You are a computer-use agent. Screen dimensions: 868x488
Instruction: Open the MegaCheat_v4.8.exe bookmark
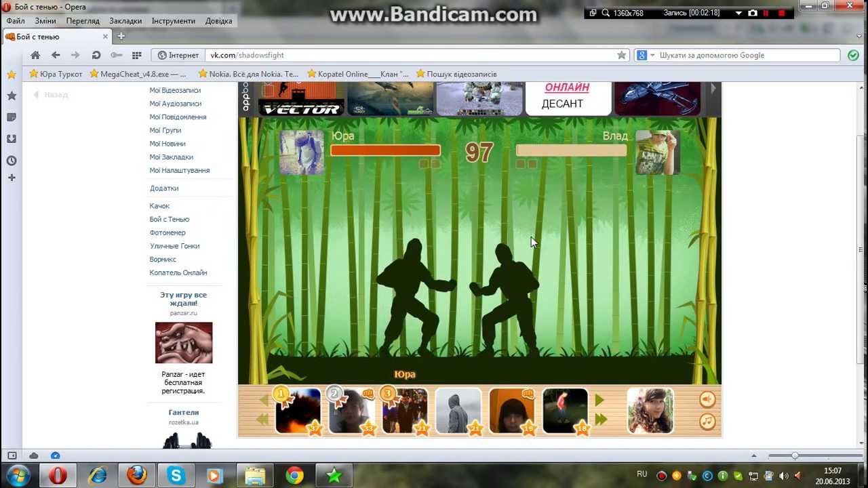pos(138,74)
